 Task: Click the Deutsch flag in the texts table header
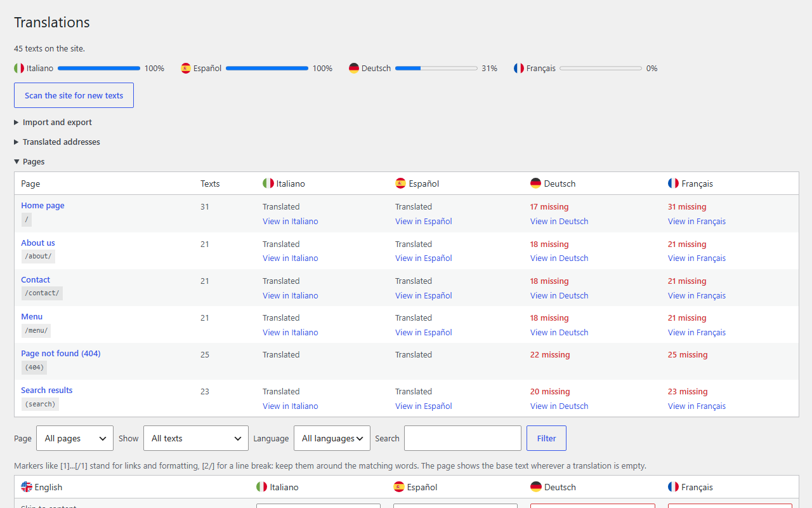point(536,487)
